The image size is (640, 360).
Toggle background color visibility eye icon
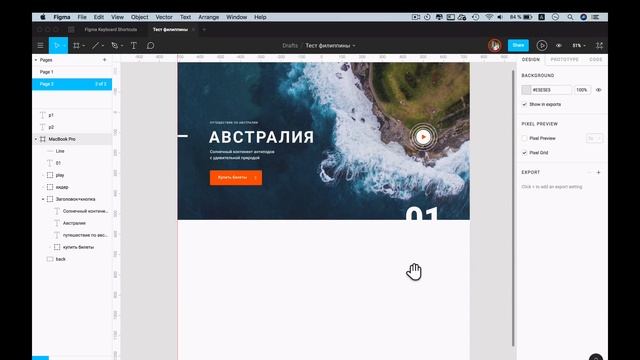(598, 90)
